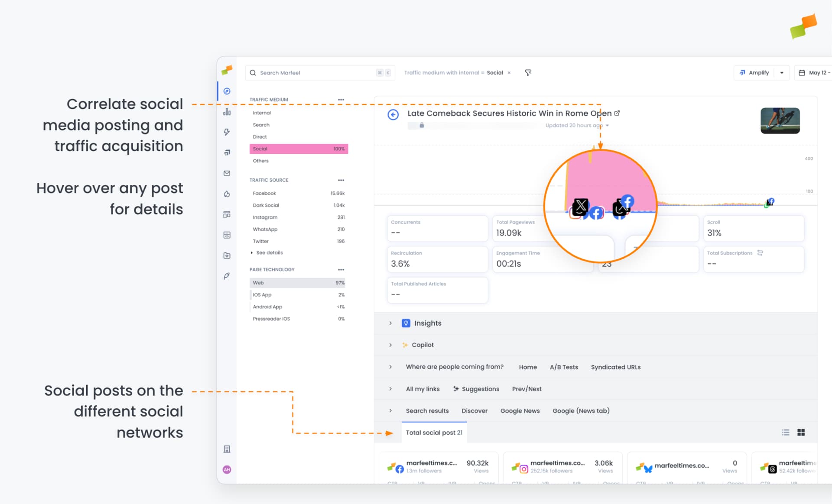The width and height of the screenshot is (832, 504).
Task: Open the Syndicated URLs tab
Action: [616, 367]
